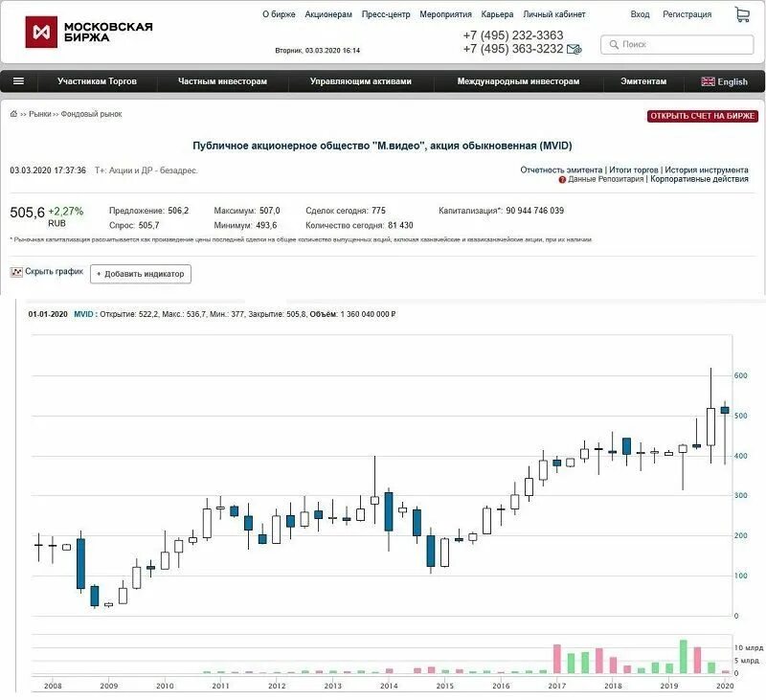Click the UK flag icon
Screen dimensions: 766x700
[708, 81]
